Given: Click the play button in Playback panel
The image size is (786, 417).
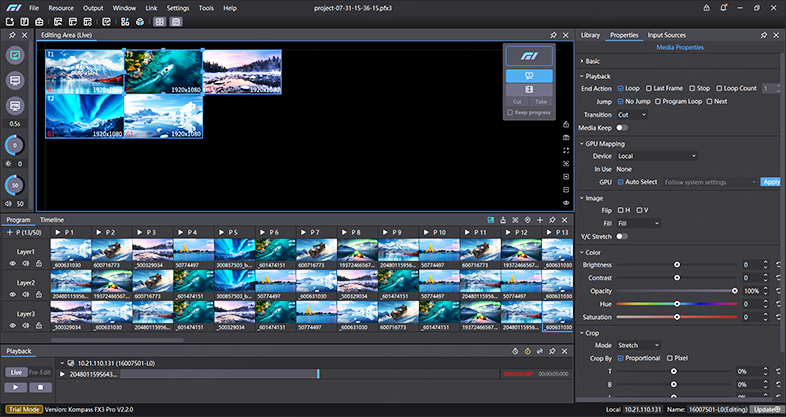Looking at the screenshot, I should pyautogui.click(x=17, y=386).
